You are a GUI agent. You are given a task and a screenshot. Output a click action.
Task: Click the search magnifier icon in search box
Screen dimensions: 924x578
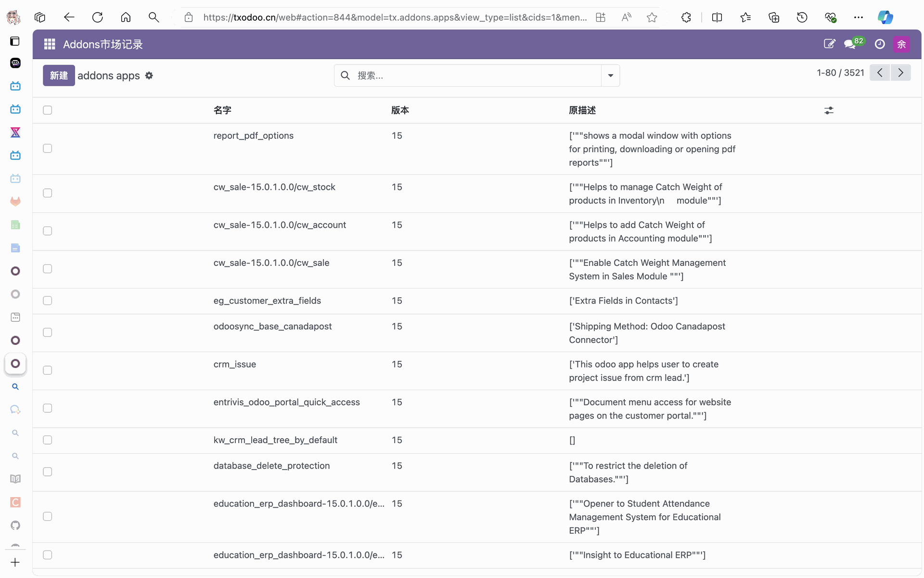(345, 76)
